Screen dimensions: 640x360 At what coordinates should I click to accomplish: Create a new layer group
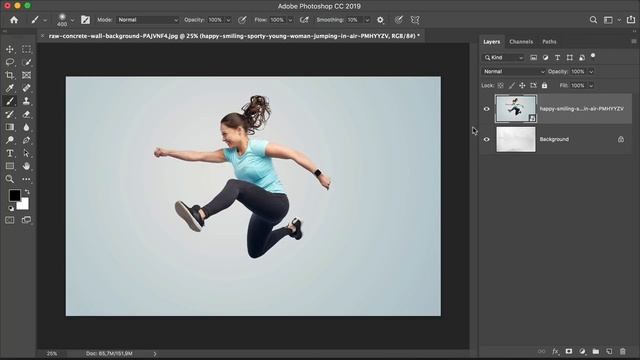coord(596,351)
